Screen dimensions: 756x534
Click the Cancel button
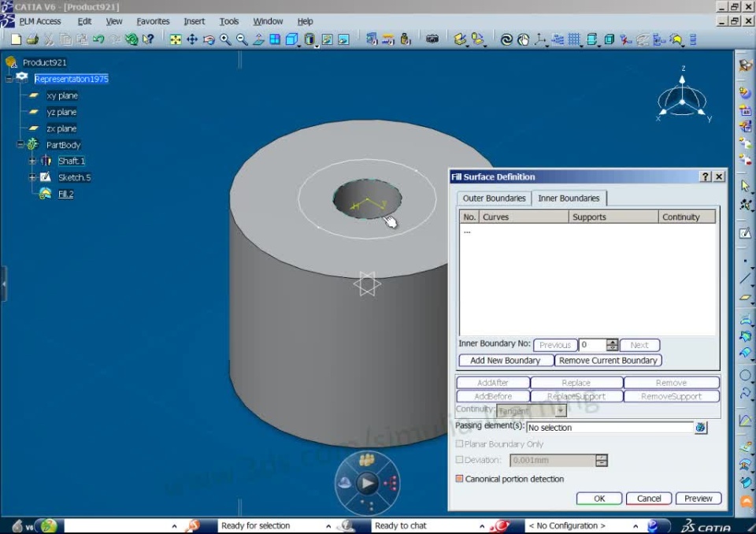tap(649, 499)
